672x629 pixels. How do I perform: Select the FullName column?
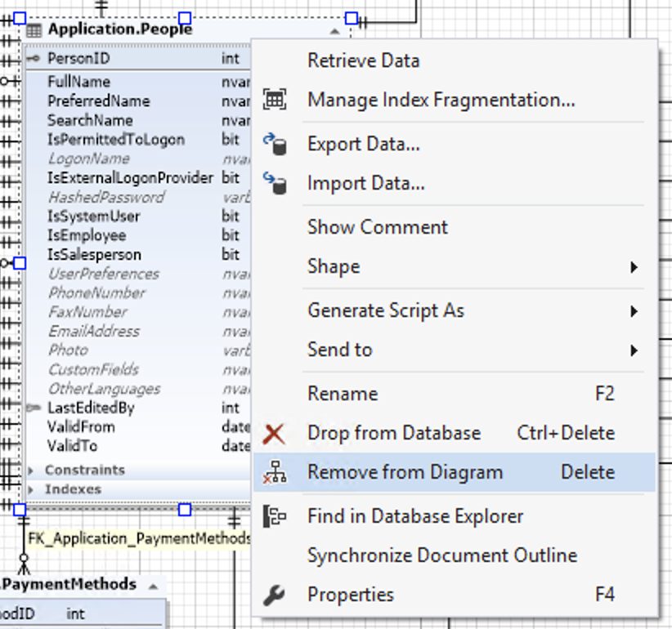tap(138, 82)
